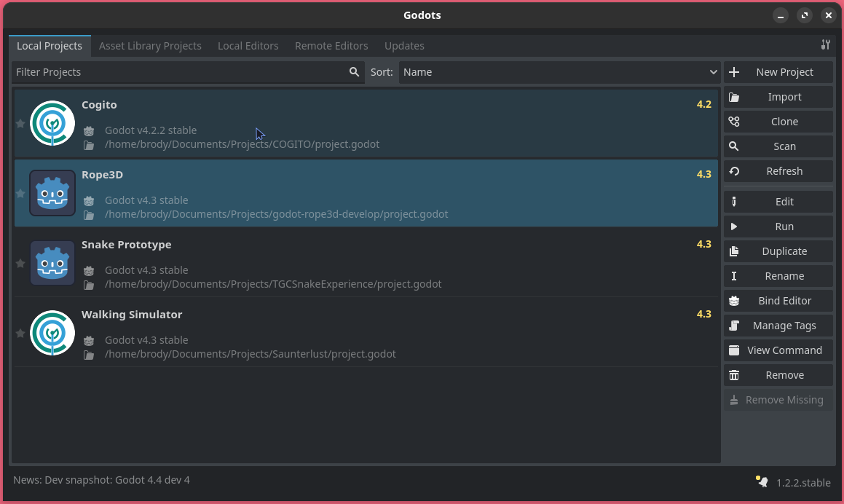Click the Scan button label

(x=784, y=146)
